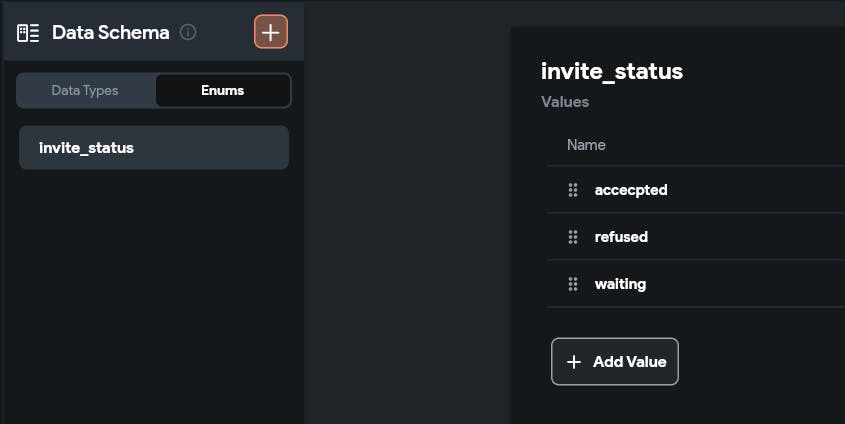The height and width of the screenshot is (424, 845).
Task: Click the accecpted value name
Action: (x=631, y=190)
